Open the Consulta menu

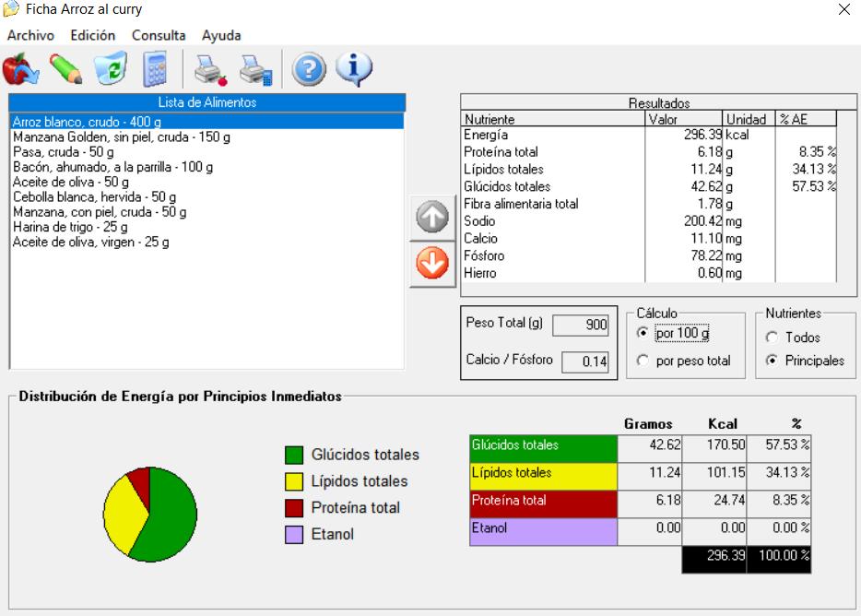pyautogui.click(x=159, y=35)
